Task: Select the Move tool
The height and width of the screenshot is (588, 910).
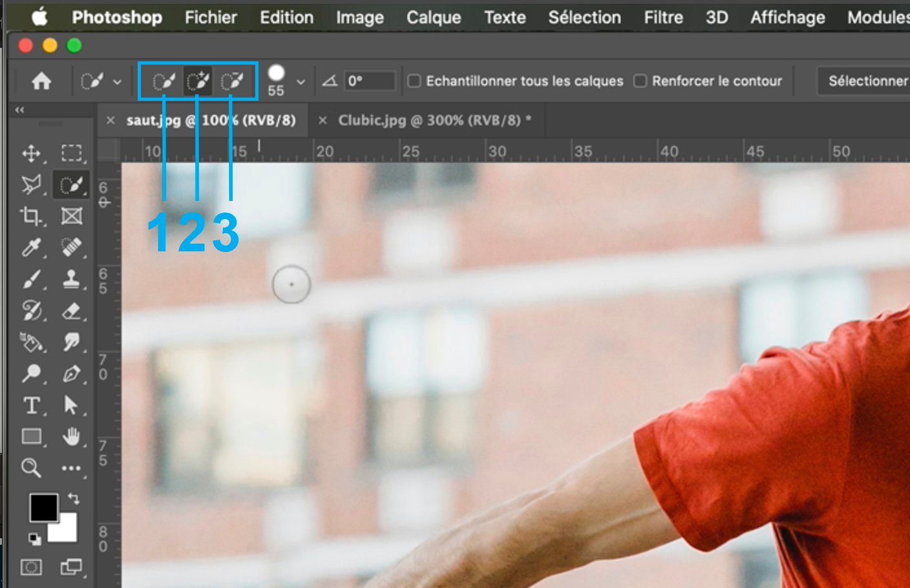Action: (x=31, y=153)
